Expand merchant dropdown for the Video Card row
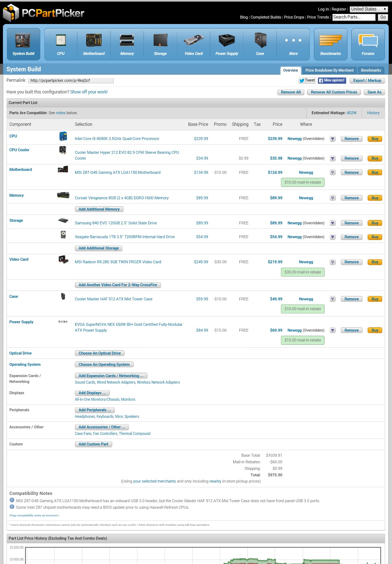The width and height of the screenshot is (392, 564). [333, 262]
